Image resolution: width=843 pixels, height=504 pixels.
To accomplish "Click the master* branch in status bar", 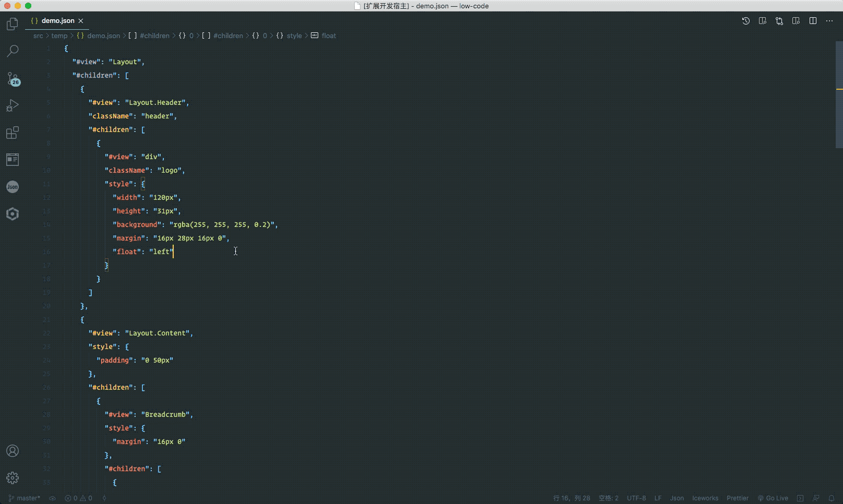I will tap(25, 498).
